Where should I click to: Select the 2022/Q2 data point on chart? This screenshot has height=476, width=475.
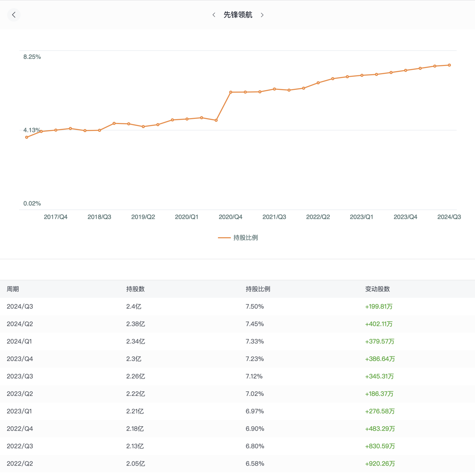pos(318,83)
